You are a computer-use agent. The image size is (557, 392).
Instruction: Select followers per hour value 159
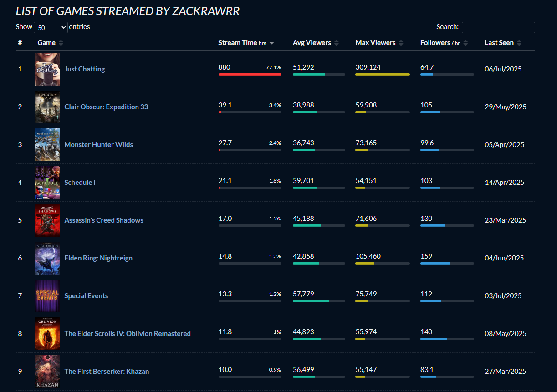426,256
